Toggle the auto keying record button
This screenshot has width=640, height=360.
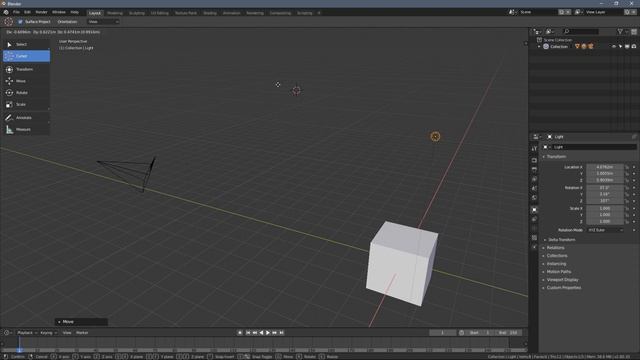coord(240,333)
